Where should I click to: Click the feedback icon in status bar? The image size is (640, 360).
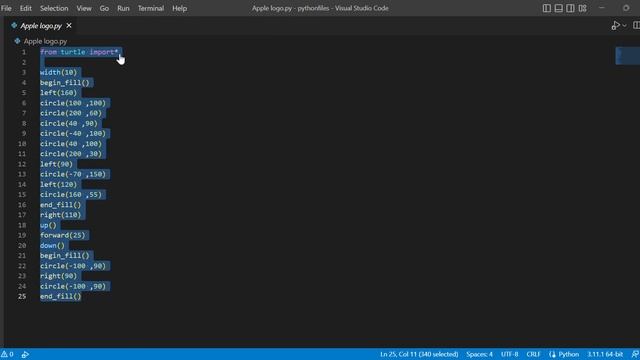pos(635,354)
